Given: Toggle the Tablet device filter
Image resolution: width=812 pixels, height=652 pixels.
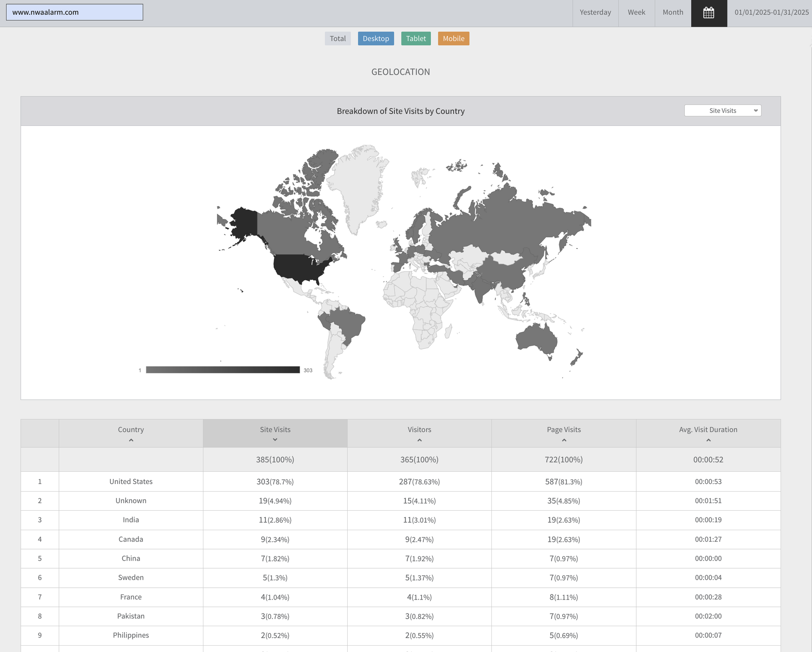Looking at the screenshot, I should [x=416, y=39].
